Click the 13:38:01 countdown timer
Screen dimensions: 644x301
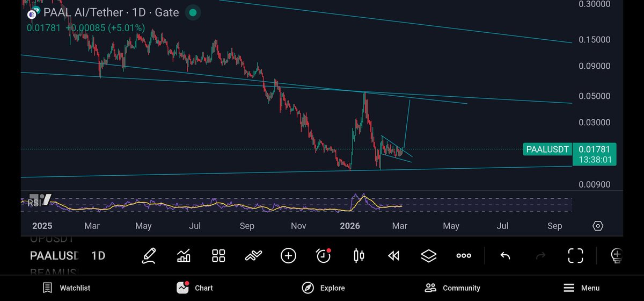tap(594, 160)
